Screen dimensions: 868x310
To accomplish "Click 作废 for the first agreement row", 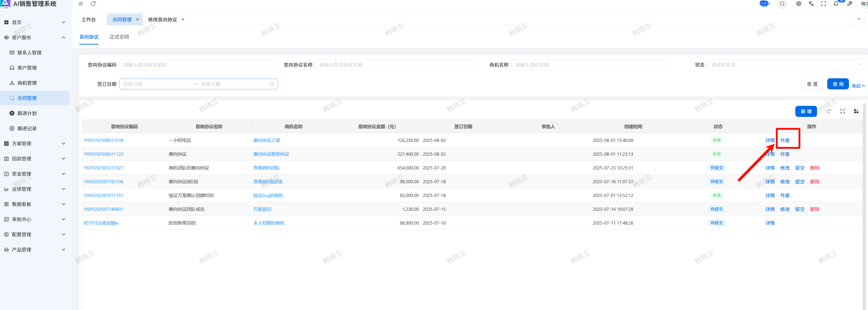I will point(785,140).
